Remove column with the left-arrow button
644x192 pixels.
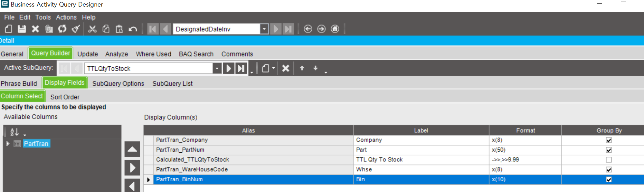(x=132, y=186)
